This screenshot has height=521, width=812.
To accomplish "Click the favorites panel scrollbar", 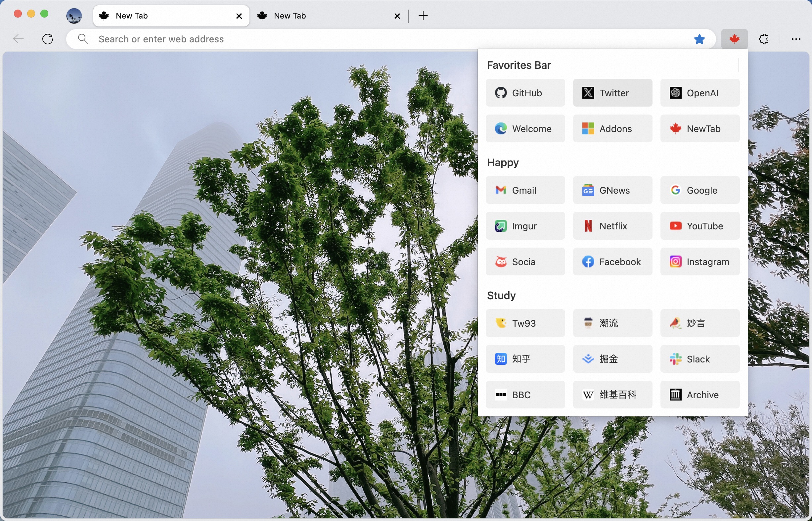I will coord(739,65).
